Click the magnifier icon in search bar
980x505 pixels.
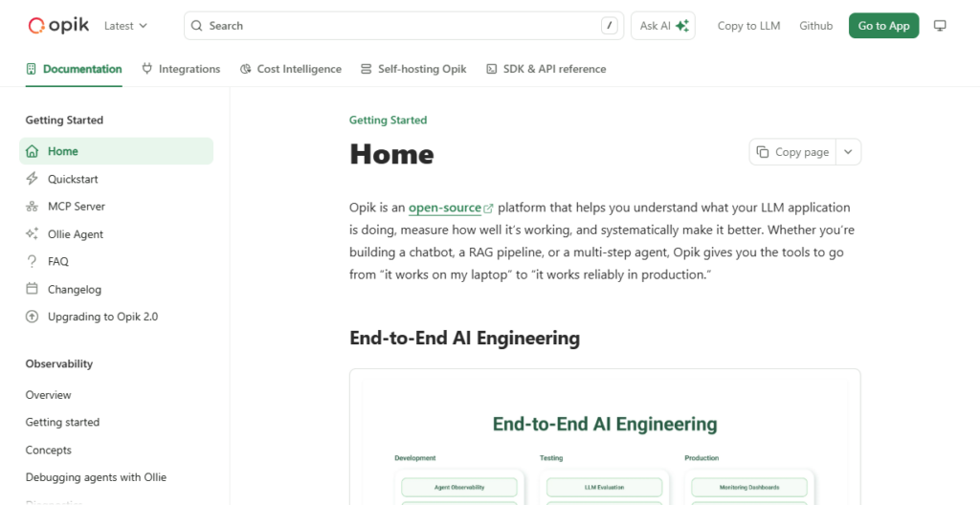(x=197, y=26)
